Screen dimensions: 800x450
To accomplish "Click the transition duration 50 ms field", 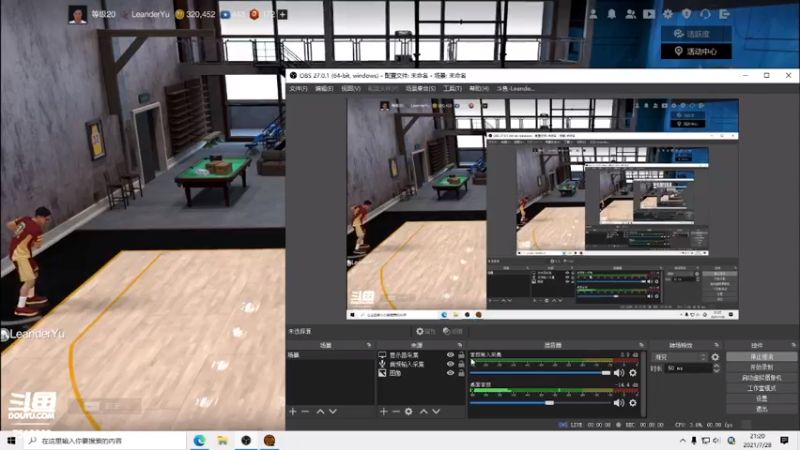I will coord(688,368).
